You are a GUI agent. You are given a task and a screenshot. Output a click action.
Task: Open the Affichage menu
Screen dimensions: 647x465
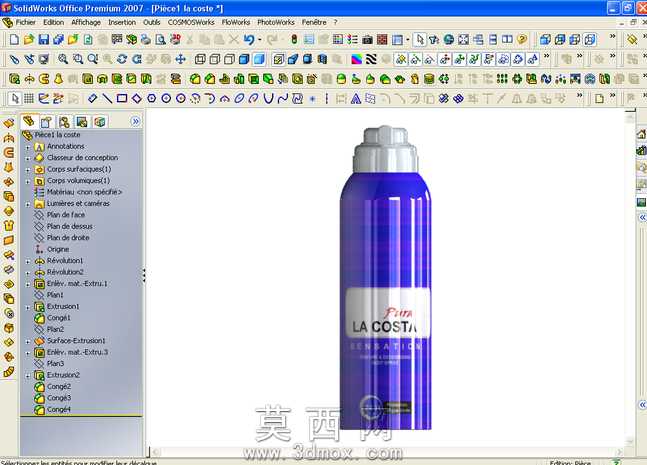tap(86, 22)
